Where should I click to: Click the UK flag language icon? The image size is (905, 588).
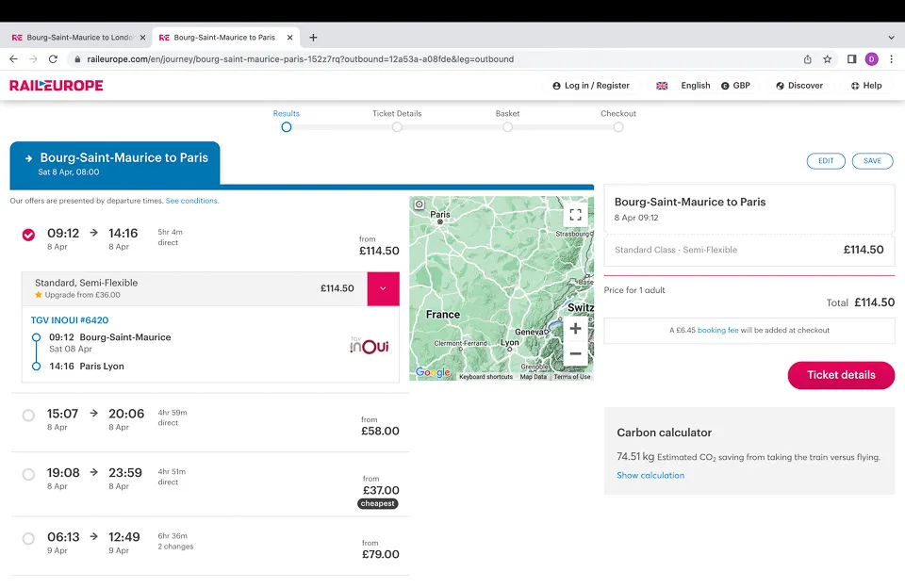662,86
